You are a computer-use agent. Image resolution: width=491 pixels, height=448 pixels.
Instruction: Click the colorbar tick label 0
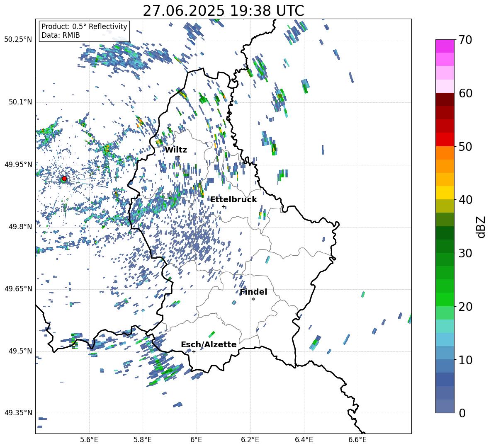pos(462,413)
